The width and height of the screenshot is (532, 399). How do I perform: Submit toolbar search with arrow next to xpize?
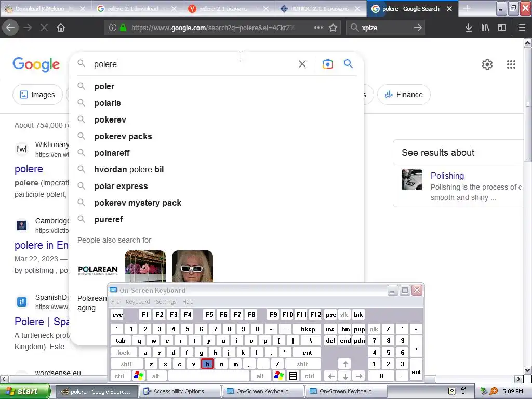tap(418, 28)
